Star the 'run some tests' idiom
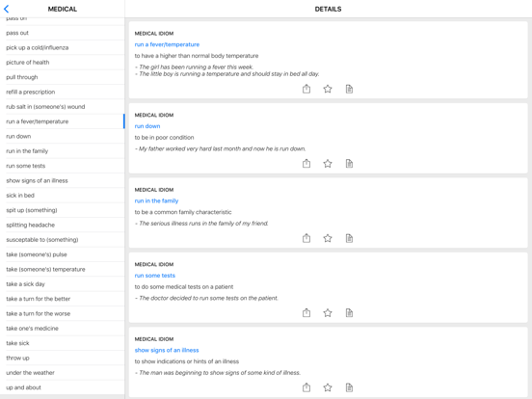 [x=328, y=313]
